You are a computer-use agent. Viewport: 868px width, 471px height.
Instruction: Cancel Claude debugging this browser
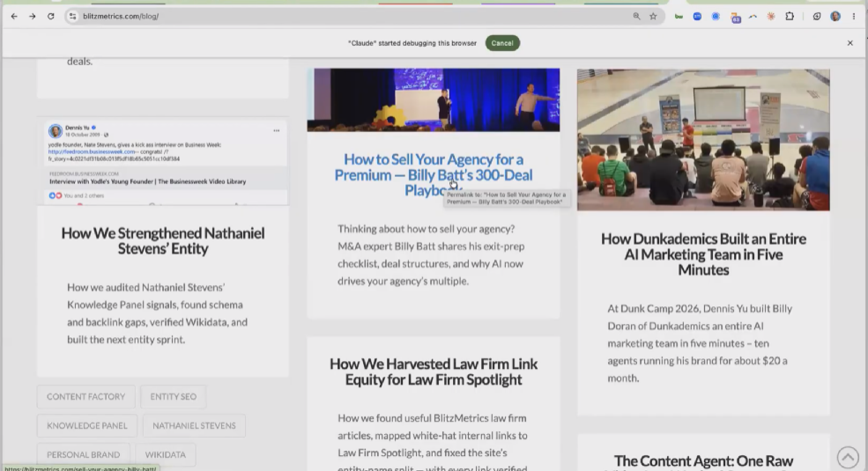(x=502, y=43)
